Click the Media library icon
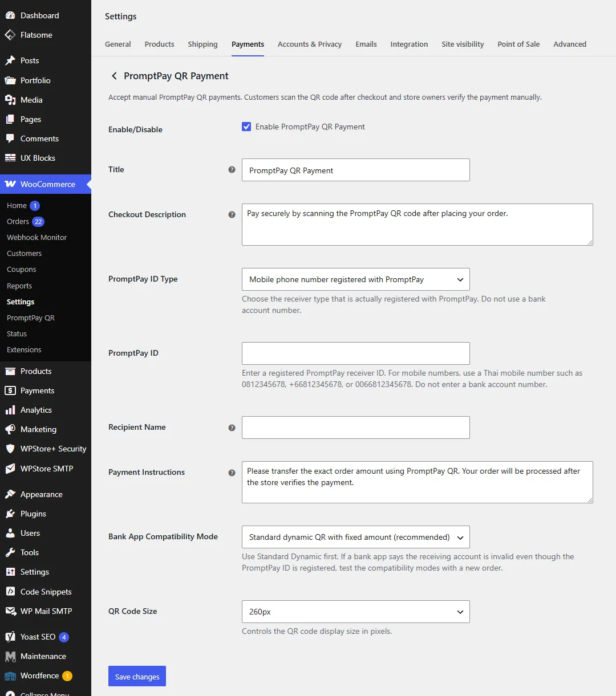616x696 pixels. (x=10, y=100)
